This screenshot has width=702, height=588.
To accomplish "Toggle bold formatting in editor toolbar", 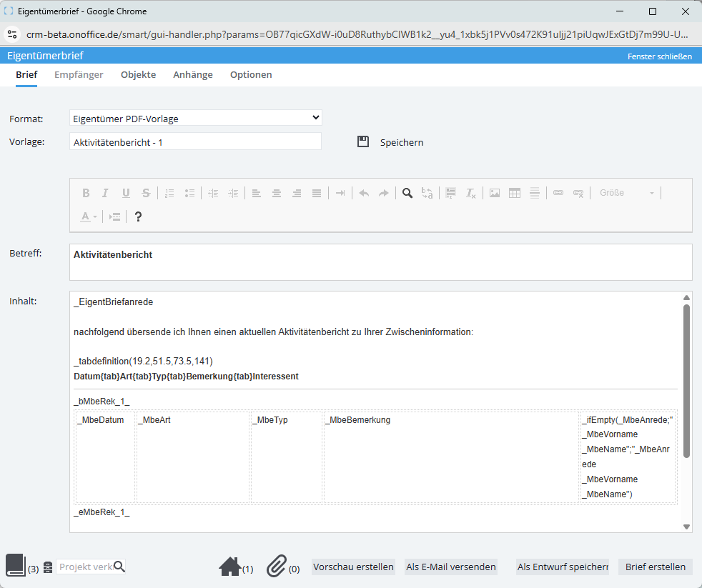I will (x=86, y=193).
